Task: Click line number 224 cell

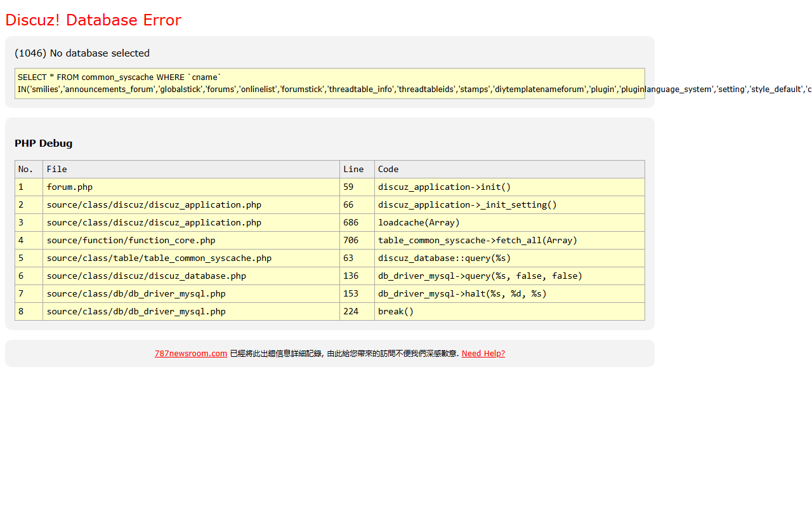Action: click(357, 312)
